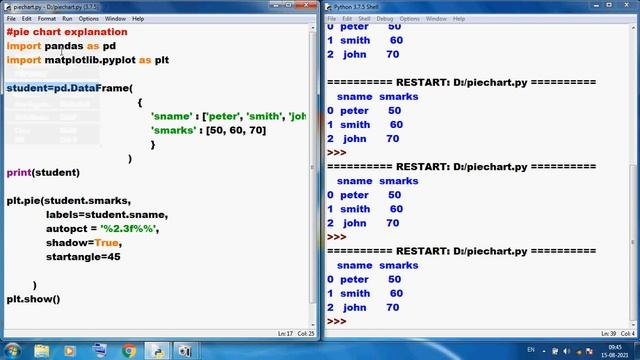Click the 'smarks' list [50, 60, 70]

tap(236, 130)
